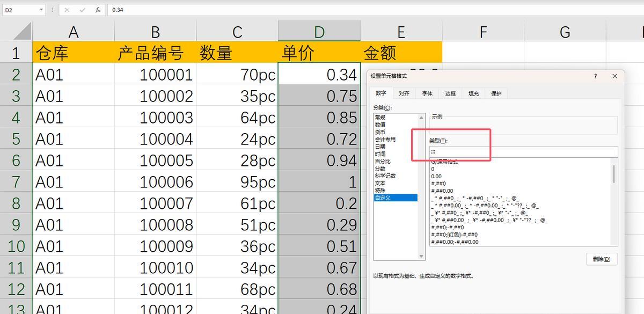Select row 1 header
The height and width of the screenshot is (314, 644).
(x=16, y=53)
